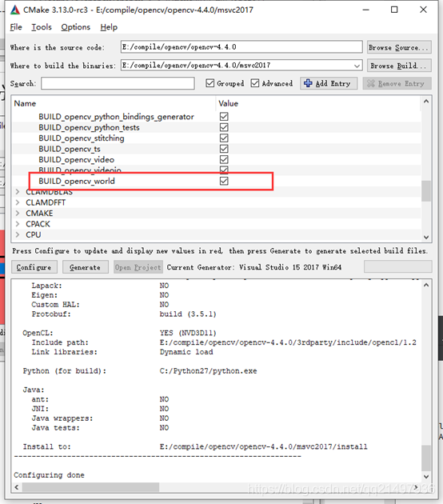Uncheck BUILD_opencv_stitching value checkbox
The image size is (443, 504).
(224, 138)
